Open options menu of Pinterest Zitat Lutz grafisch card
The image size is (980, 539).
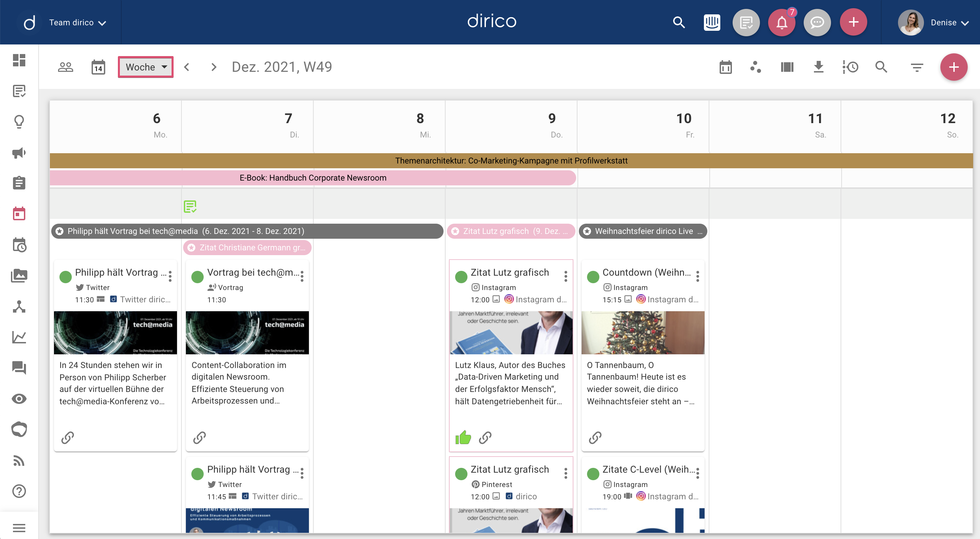[x=566, y=473]
